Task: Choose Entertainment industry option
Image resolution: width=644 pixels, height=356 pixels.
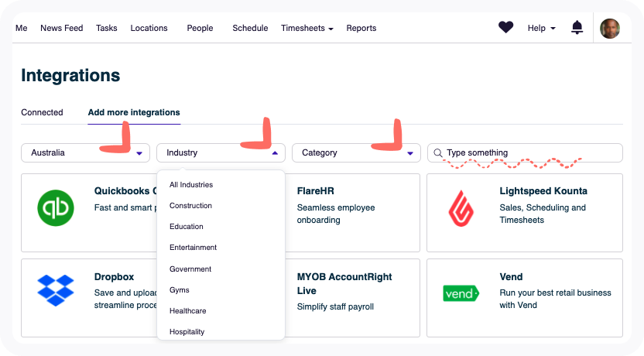Action: 193,248
